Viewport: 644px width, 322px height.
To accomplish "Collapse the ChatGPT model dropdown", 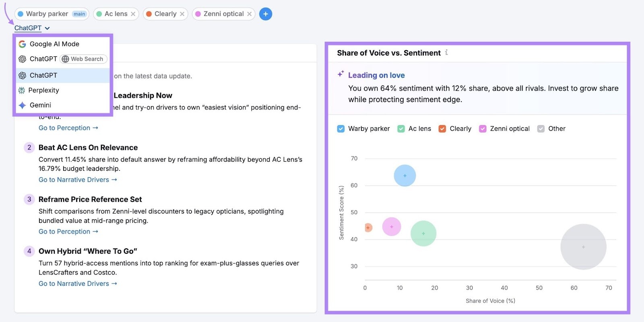I will 47,28.
